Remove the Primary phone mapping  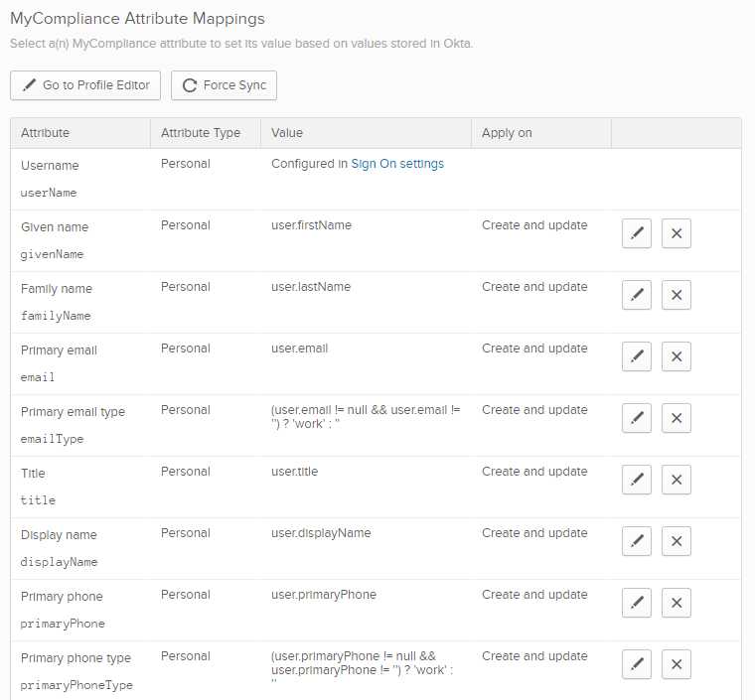677,603
